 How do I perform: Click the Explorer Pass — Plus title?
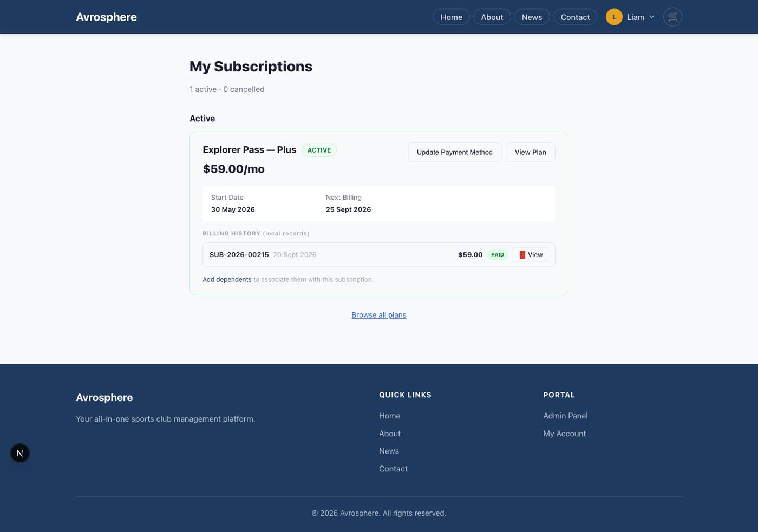pos(249,150)
